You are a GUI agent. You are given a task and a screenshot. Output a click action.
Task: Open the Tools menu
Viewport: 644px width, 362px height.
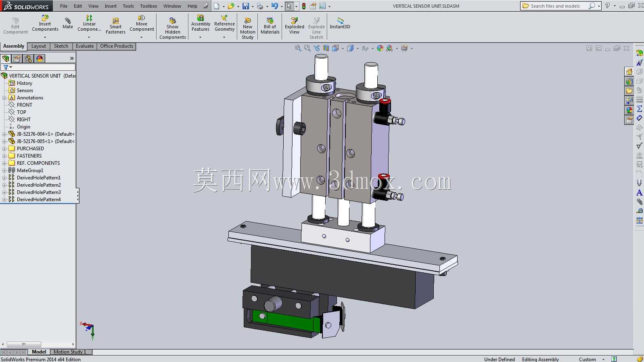coord(128,6)
